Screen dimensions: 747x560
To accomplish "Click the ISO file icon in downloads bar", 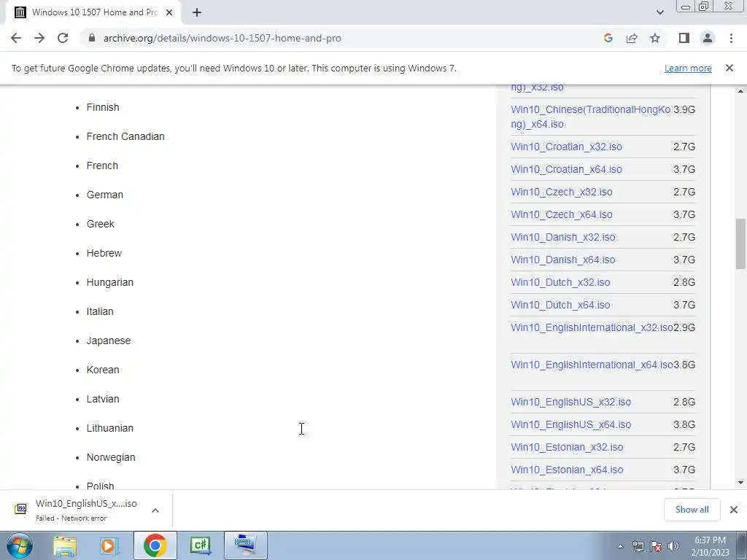I will [x=20, y=509].
